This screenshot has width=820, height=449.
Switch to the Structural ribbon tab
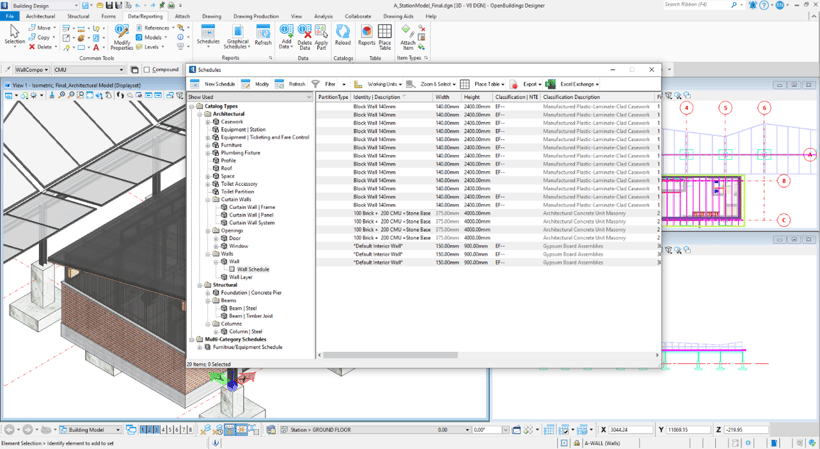click(x=78, y=16)
